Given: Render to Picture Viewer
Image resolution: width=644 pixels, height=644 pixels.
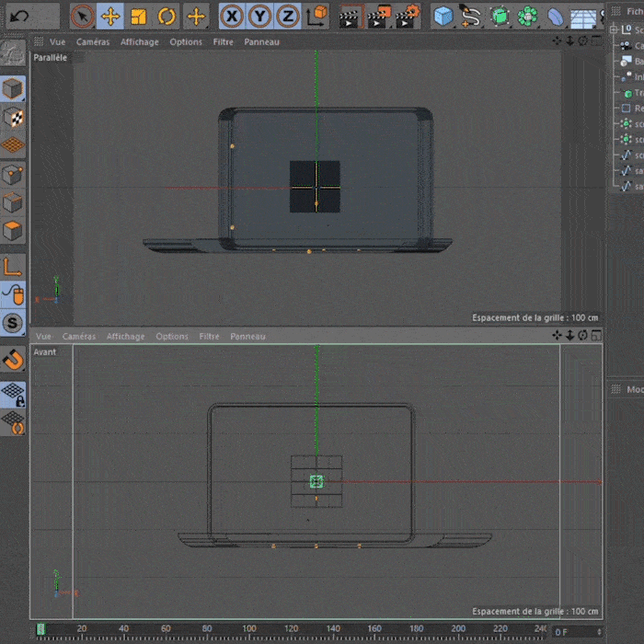Looking at the screenshot, I should [379, 17].
